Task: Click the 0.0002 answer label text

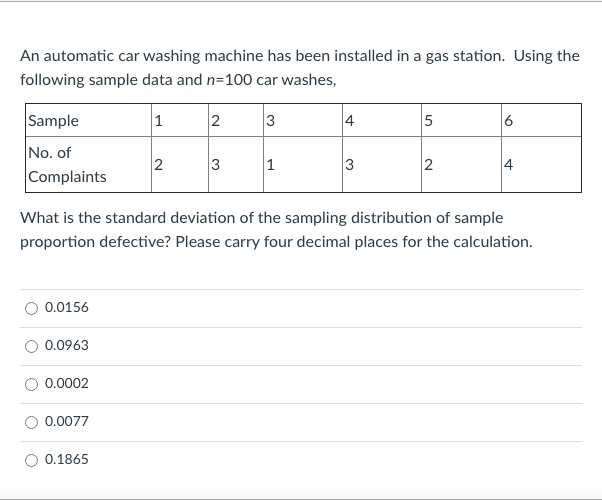Action: coord(67,383)
